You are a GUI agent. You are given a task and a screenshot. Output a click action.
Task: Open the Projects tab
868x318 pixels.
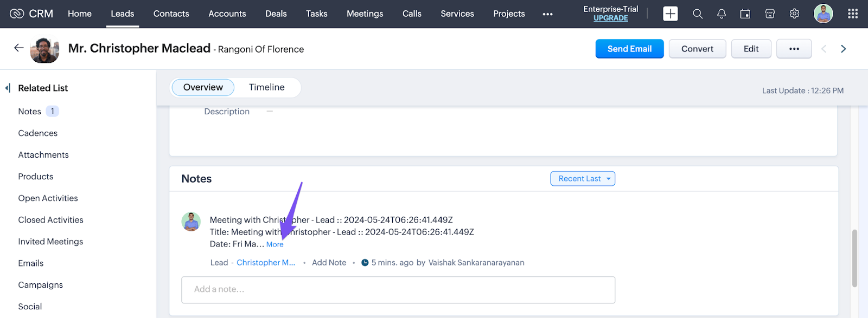coord(509,14)
